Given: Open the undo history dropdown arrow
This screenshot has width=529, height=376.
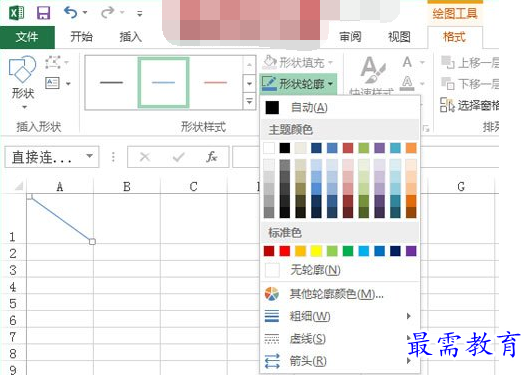Looking at the screenshot, I should 85,13.
